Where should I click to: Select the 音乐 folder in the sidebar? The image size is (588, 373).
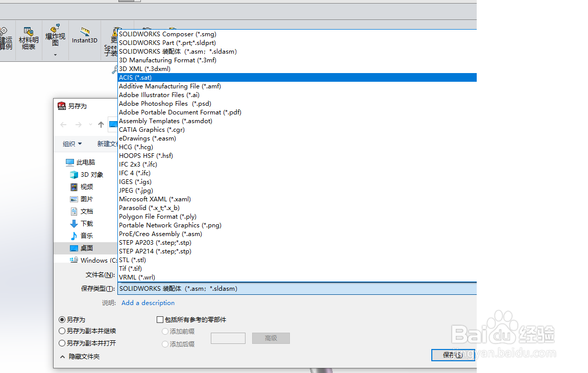point(82,236)
